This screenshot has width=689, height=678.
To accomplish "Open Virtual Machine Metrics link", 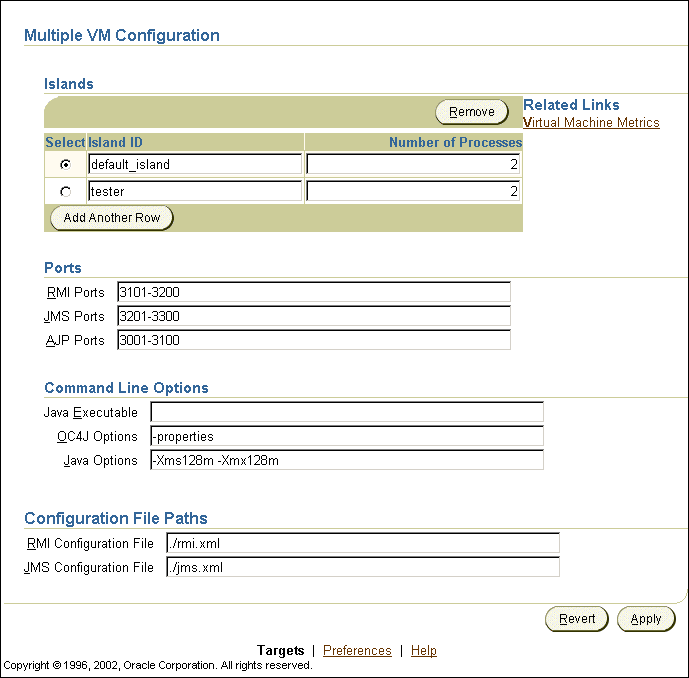I will click(591, 122).
